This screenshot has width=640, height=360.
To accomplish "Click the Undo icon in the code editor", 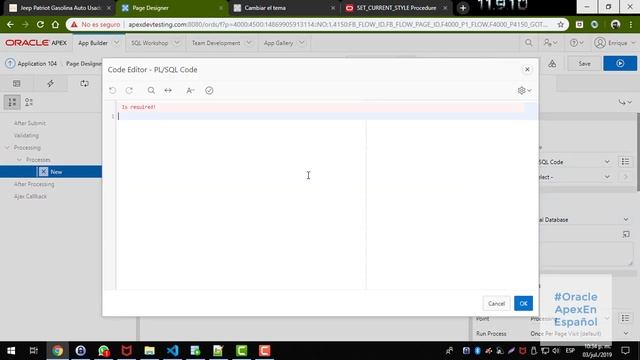I will tap(113, 90).
